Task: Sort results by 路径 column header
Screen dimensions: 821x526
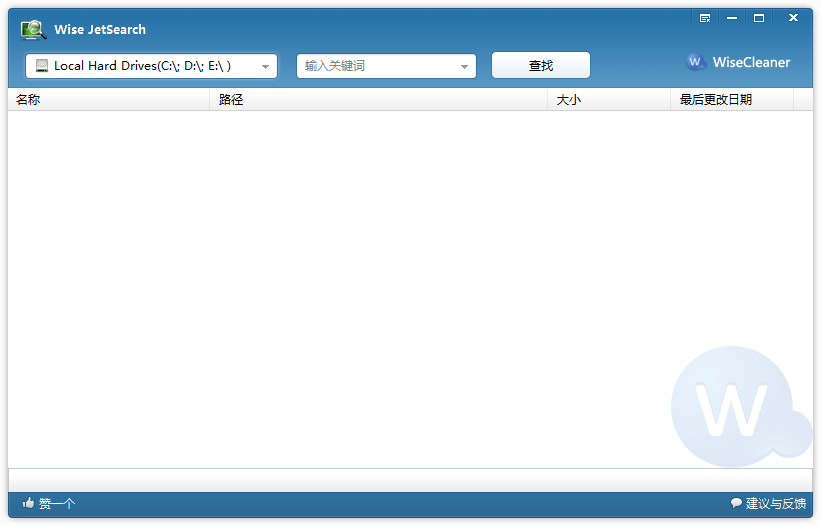Action: pyautogui.click(x=379, y=99)
